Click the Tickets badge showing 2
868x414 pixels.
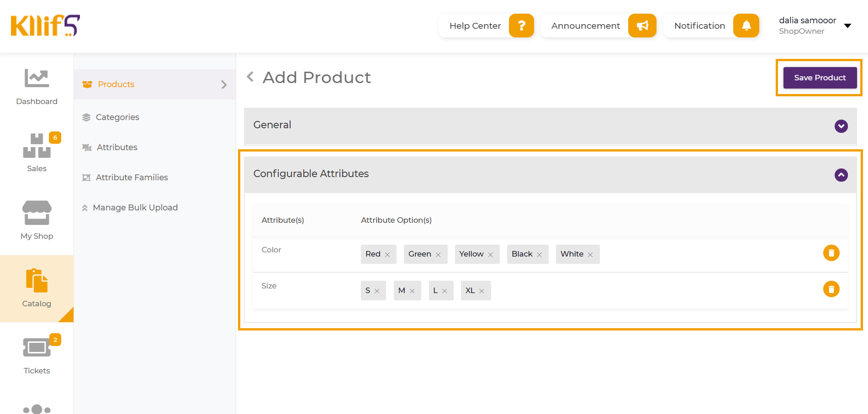tap(55, 340)
